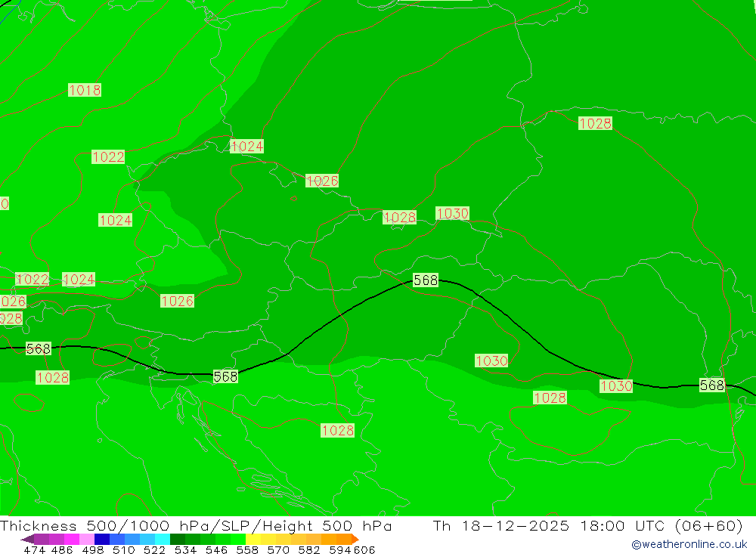Click the 'Th 18-12-2025 18:00 UTC (06+60)' timestamp
Viewport: 756px width, 554px height.
587,525
